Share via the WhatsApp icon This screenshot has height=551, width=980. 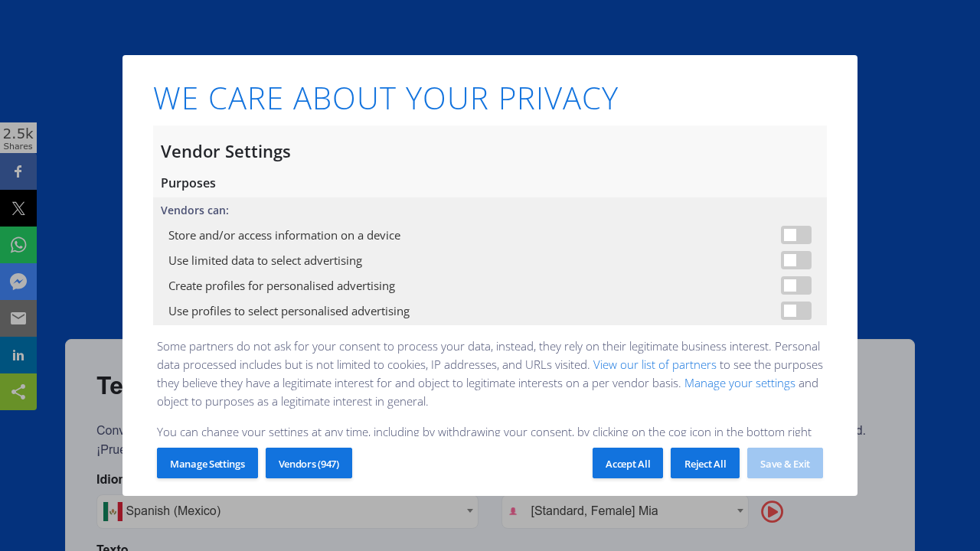(x=18, y=245)
